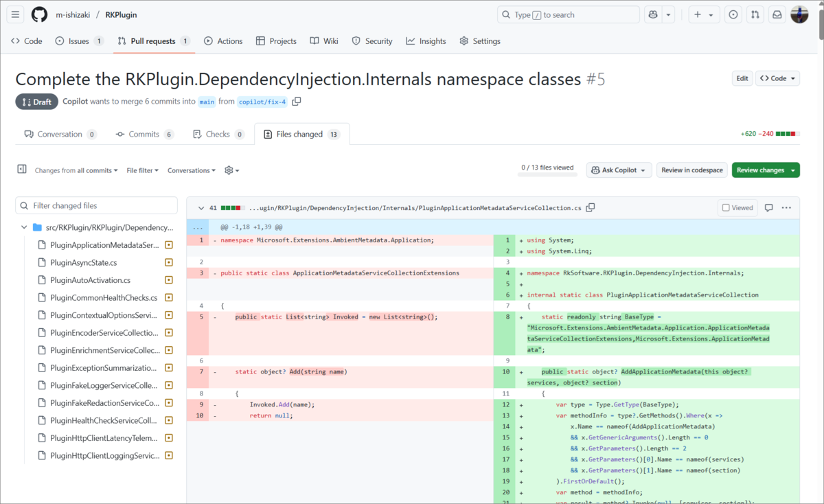Open Wiki repository tab
This screenshot has height=504, width=824.
324,41
